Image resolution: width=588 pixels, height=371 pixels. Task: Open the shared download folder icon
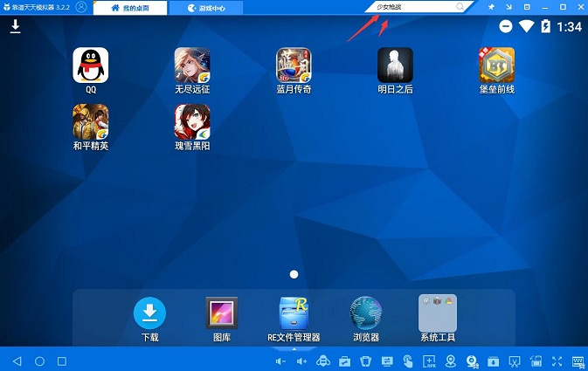(x=493, y=361)
